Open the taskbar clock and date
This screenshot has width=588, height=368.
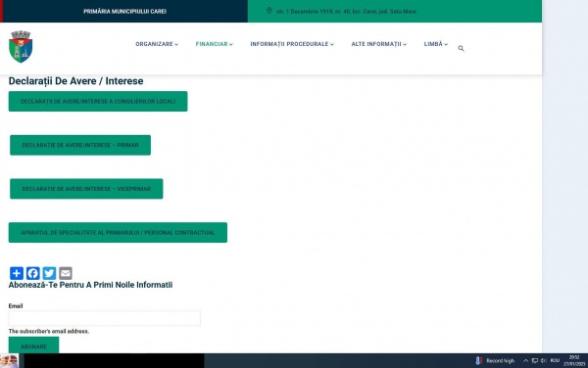pos(574,360)
